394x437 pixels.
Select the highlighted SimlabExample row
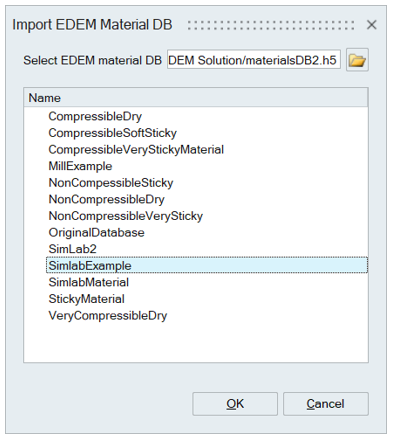point(207,265)
